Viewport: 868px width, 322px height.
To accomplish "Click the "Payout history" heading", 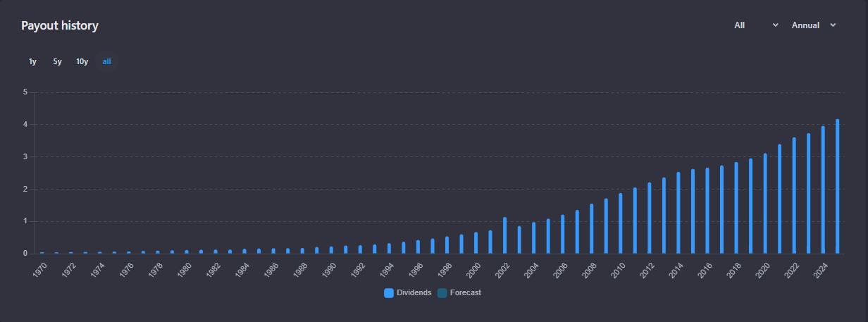I will [x=60, y=26].
